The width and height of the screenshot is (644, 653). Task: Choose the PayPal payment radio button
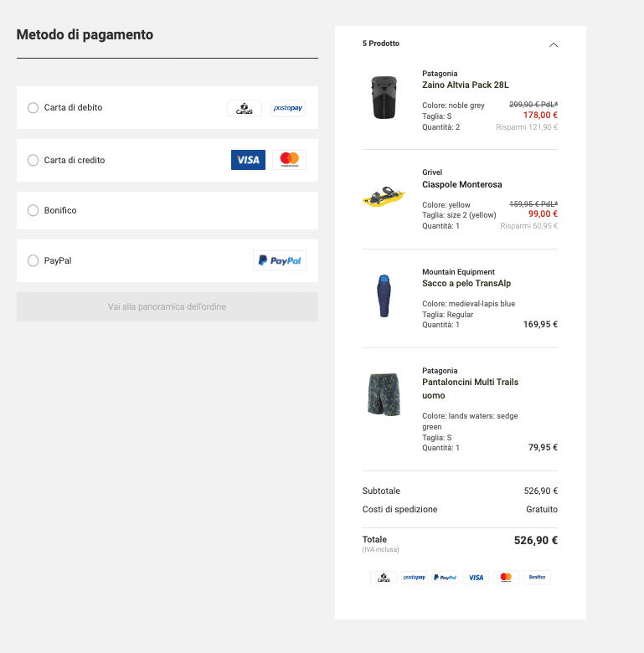pyautogui.click(x=33, y=260)
